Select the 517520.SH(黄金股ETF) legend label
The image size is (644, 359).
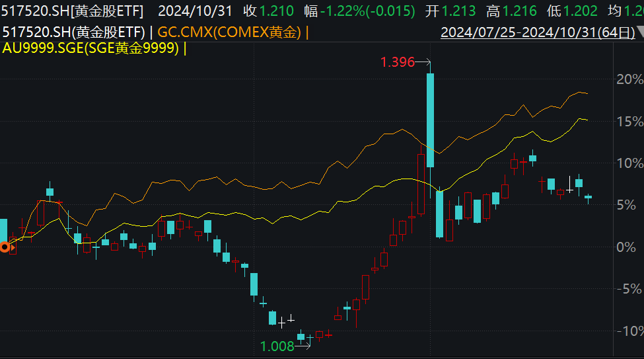click(74, 32)
